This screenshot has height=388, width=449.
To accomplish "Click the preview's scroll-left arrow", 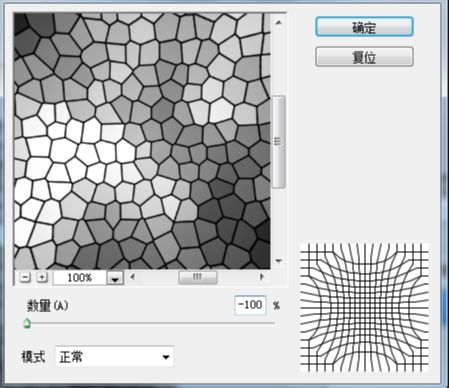I will (132, 277).
